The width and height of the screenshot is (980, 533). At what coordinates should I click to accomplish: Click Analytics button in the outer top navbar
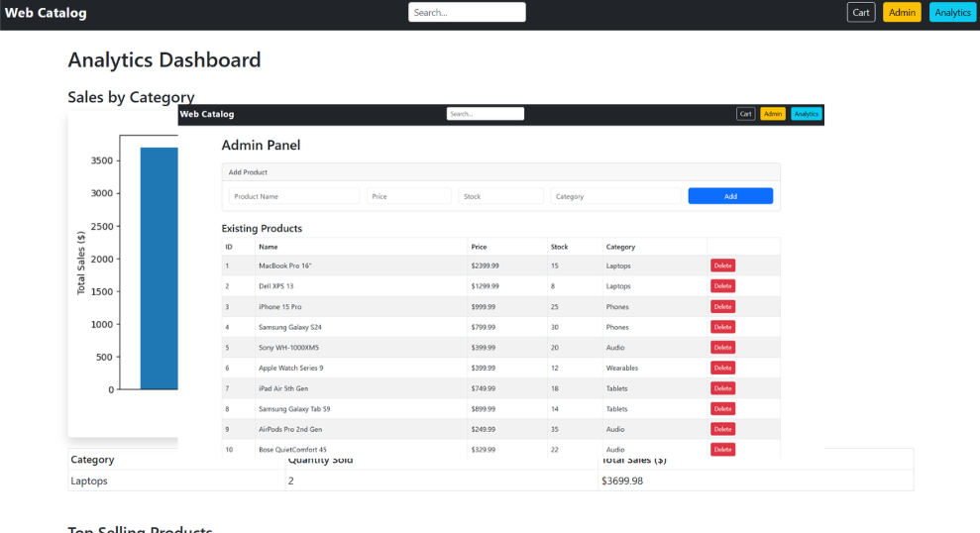click(952, 13)
